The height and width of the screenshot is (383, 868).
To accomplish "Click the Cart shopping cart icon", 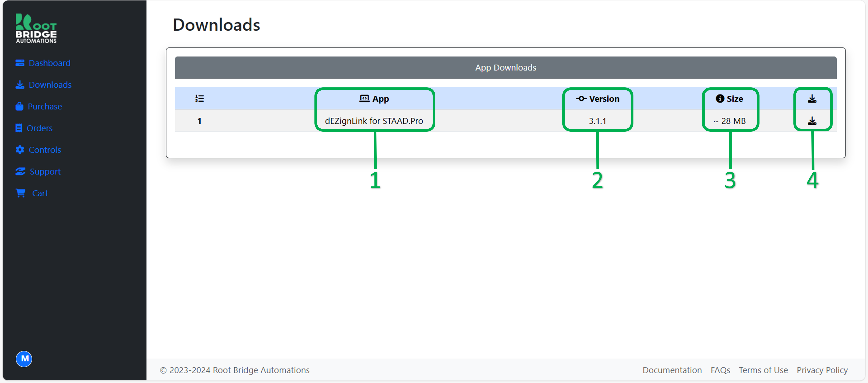I will [x=21, y=193].
